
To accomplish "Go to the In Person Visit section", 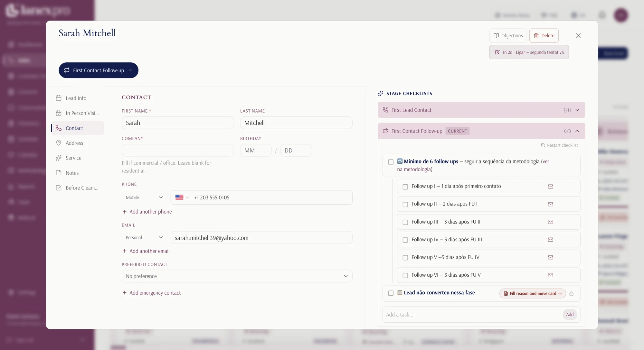I will 77,113.
